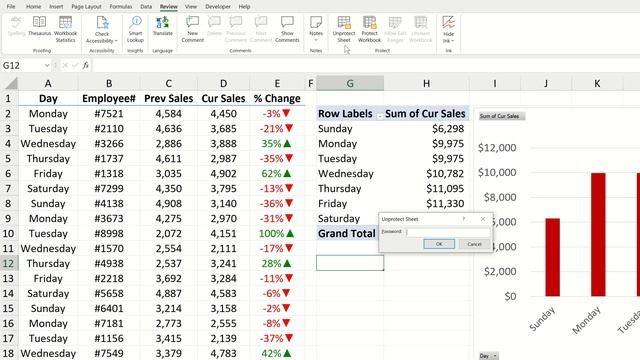Screen dimensions: 640x360
Task: Open the Name Box dropdown arrow
Action: click(x=47, y=65)
